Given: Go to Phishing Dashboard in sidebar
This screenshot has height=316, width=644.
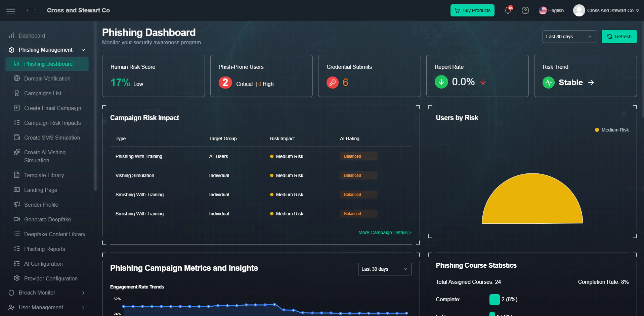Looking at the screenshot, I should click(x=47, y=64).
